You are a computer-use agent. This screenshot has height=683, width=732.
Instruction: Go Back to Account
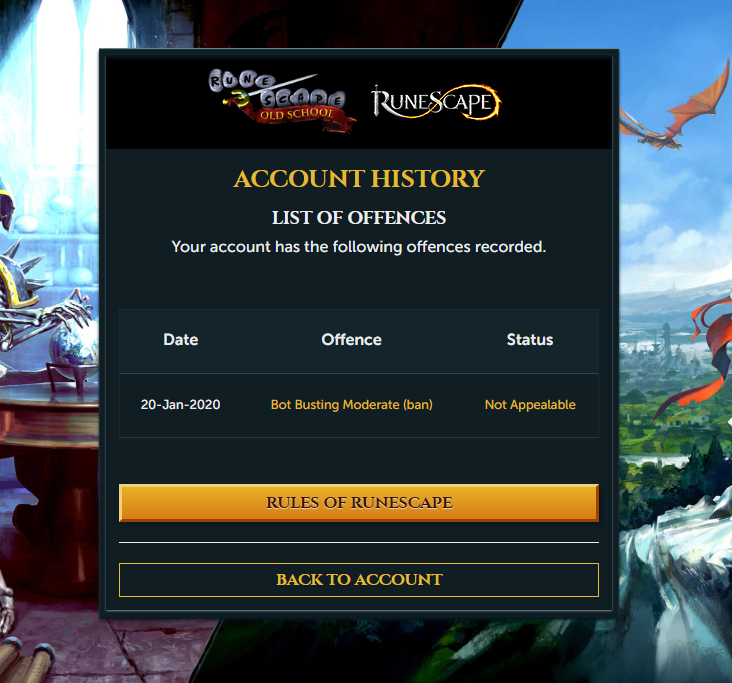coord(359,580)
